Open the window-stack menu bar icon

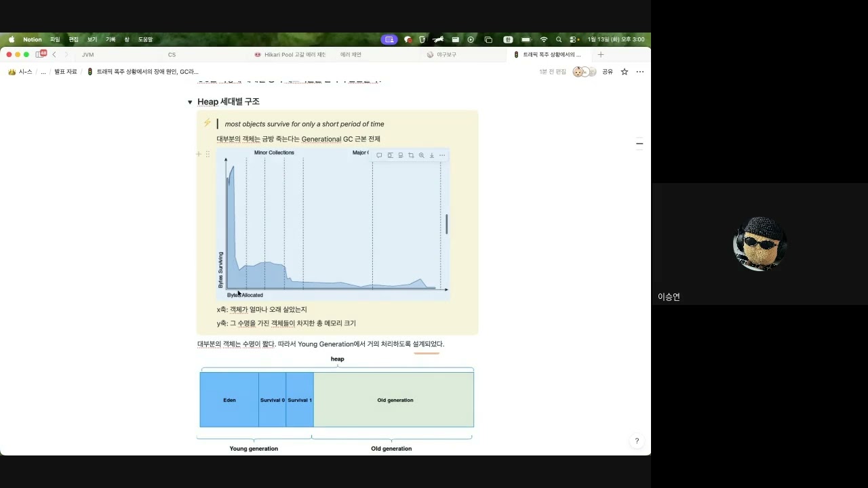[x=488, y=39]
